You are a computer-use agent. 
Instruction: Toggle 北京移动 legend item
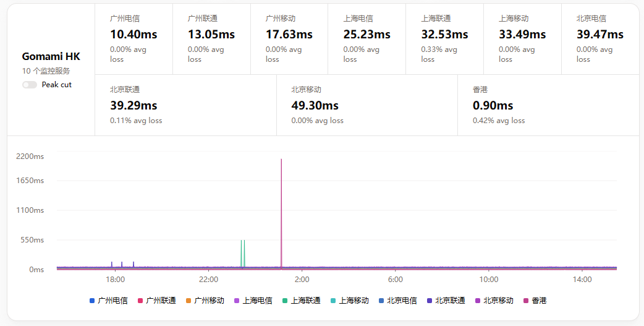click(494, 301)
